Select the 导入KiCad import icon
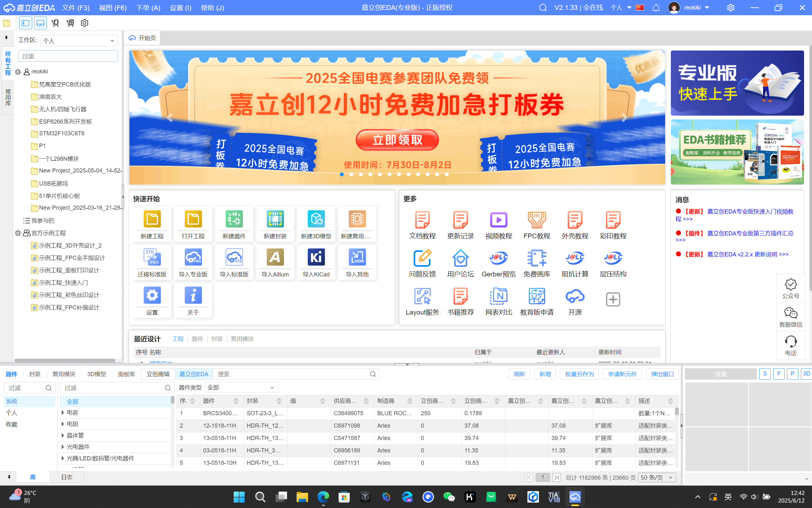This screenshot has width=812, height=508. (x=316, y=262)
